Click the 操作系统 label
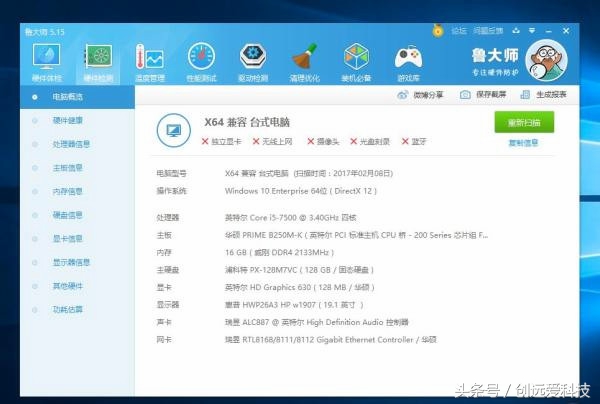The height and width of the screenshot is (404, 600). pos(171,191)
